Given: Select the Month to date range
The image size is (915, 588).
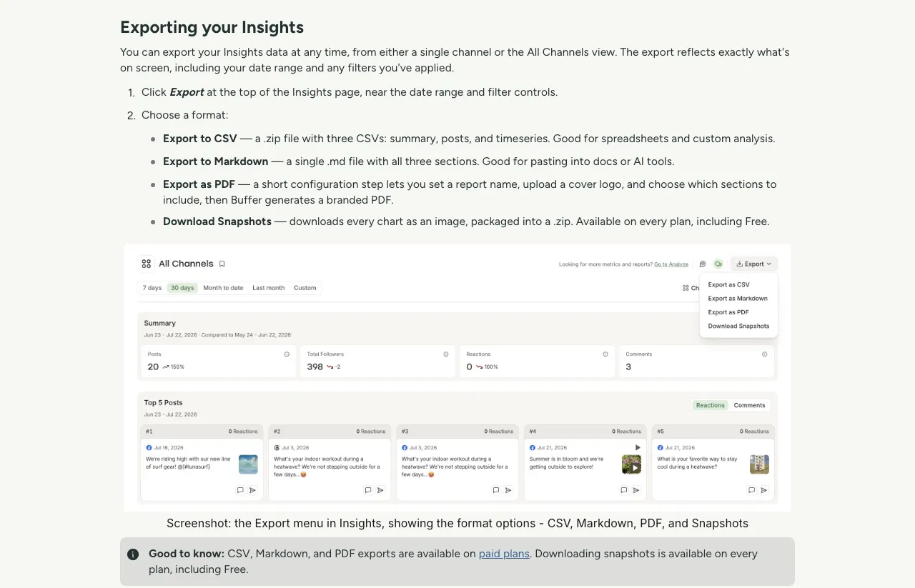Looking at the screenshot, I should [x=223, y=288].
